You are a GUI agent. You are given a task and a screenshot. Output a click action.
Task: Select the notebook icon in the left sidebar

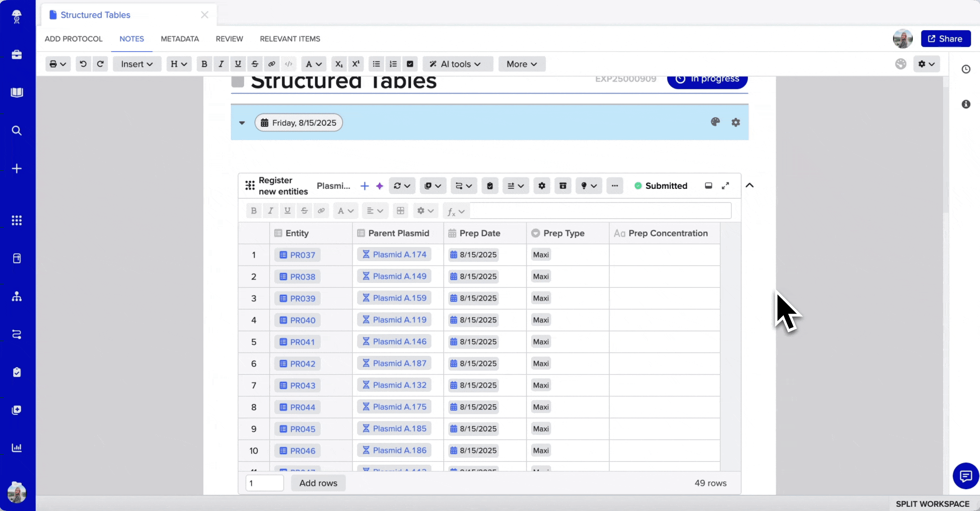pyautogui.click(x=17, y=92)
